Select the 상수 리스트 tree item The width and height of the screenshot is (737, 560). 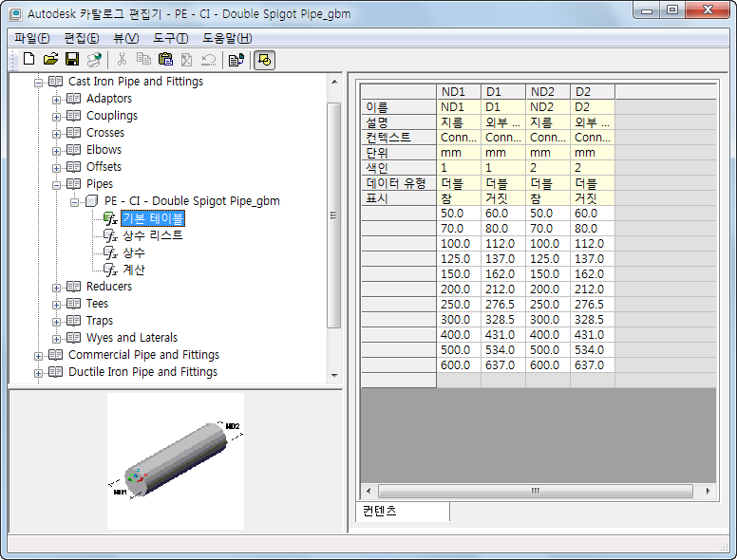(x=153, y=235)
